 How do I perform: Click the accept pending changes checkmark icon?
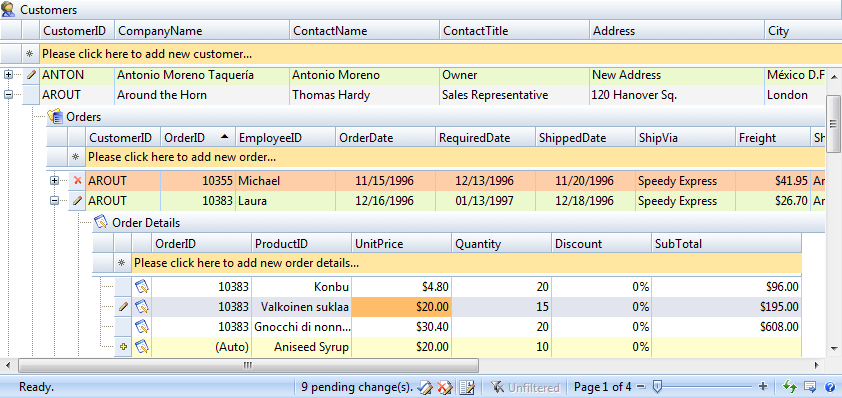pos(425,387)
